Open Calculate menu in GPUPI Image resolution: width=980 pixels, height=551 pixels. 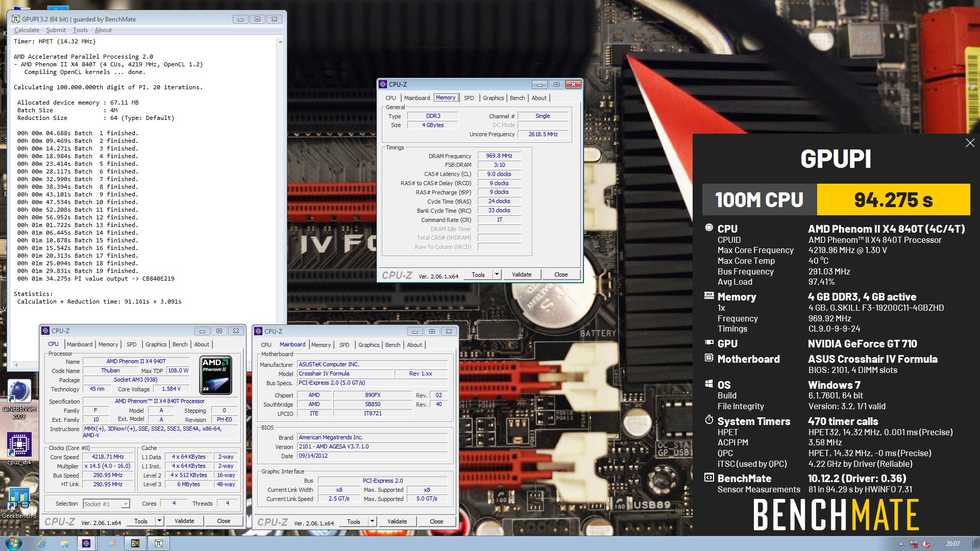[x=27, y=30]
